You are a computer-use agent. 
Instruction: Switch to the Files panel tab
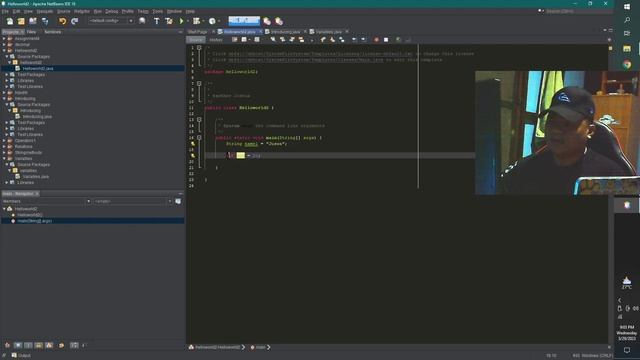(x=31, y=31)
